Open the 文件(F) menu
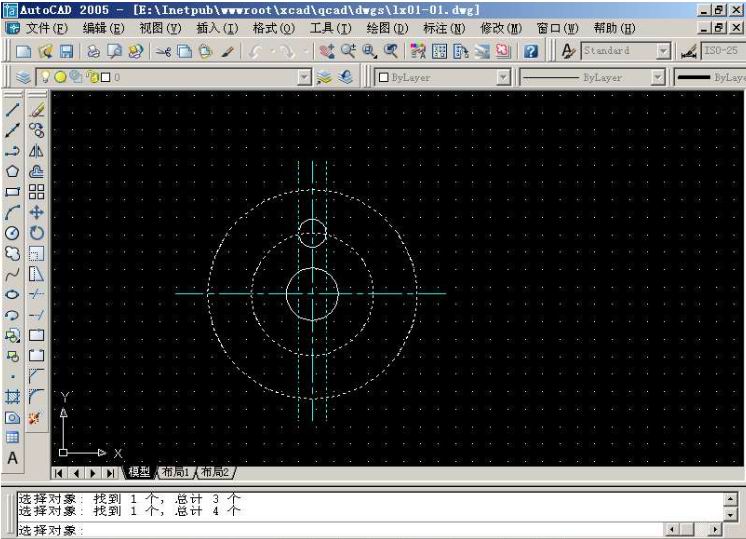746x539 pixels. [x=47, y=29]
